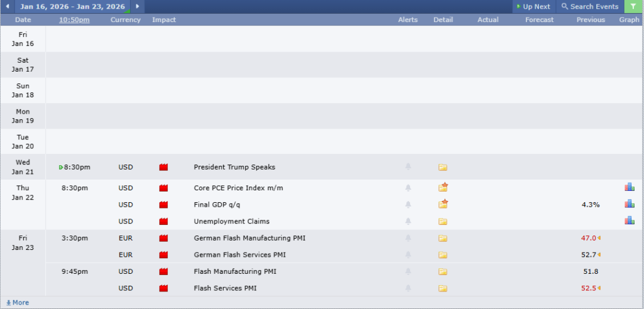Click the 10:50pm time zone link

74,19
